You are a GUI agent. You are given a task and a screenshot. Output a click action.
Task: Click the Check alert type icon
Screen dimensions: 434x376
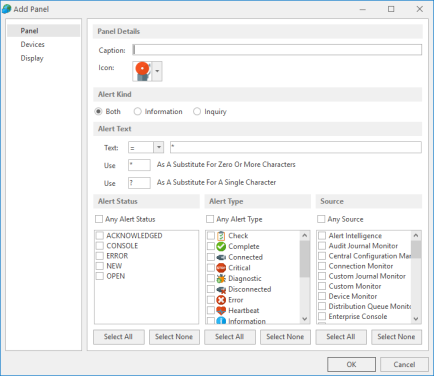tap(221, 236)
